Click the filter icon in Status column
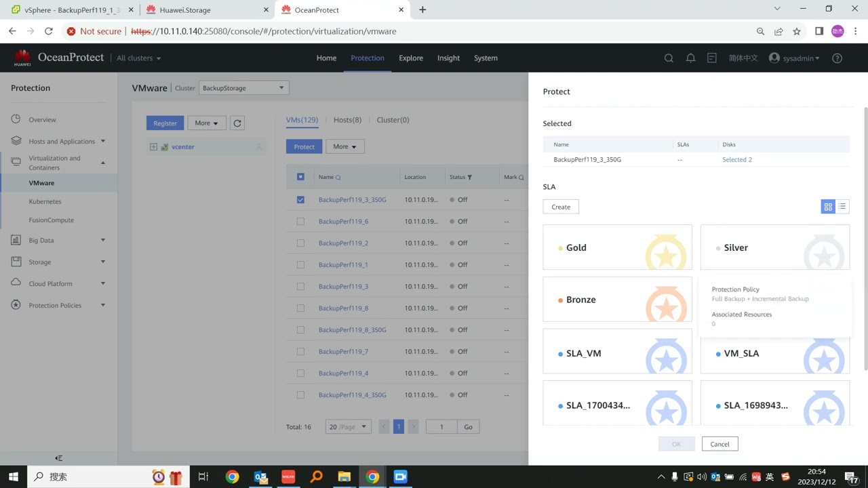 pos(469,178)
